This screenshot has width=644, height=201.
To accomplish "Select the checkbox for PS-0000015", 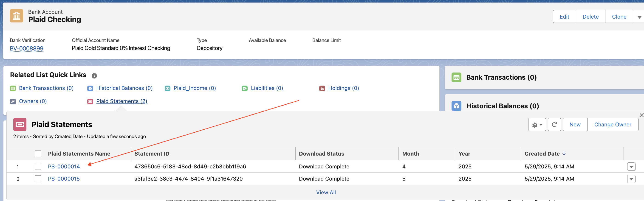I will (38, 179).
